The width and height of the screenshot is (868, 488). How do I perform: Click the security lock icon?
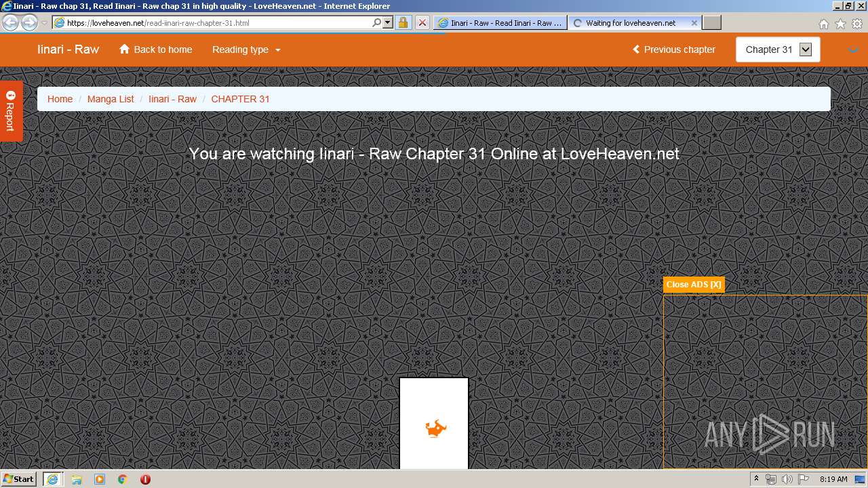coord(403,22)
